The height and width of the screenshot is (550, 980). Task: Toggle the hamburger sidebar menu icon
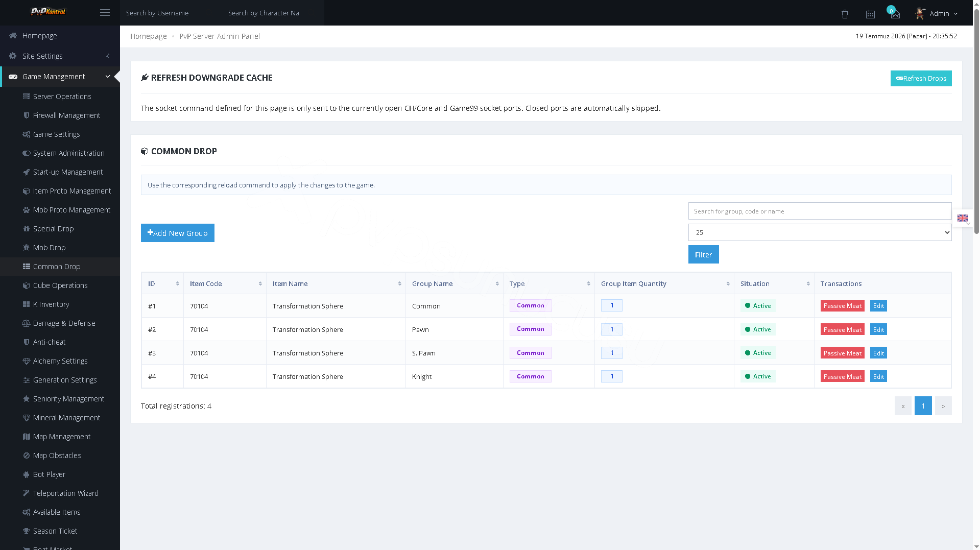[x=105, y=13]
